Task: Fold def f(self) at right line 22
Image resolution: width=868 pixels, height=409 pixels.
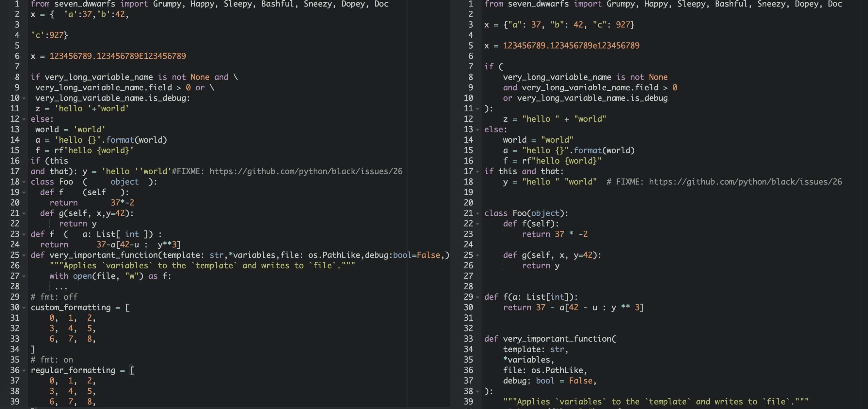Action: [477, 224]
